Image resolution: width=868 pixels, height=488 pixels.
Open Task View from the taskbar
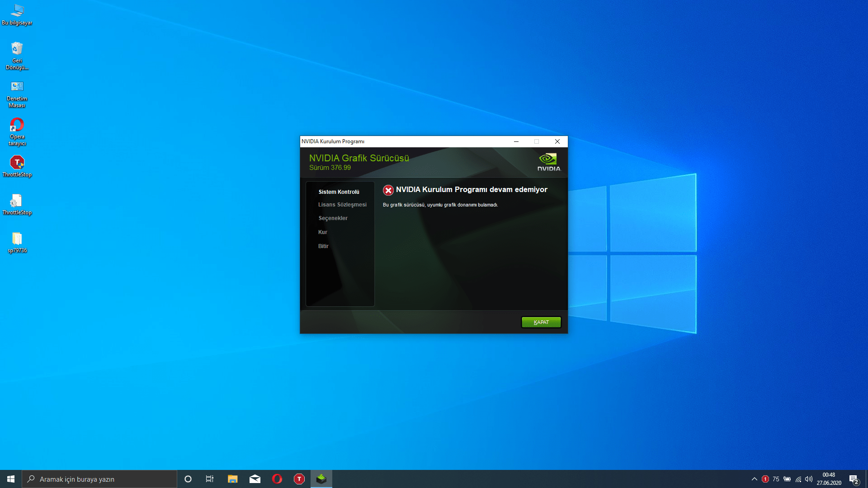[210, 479]
